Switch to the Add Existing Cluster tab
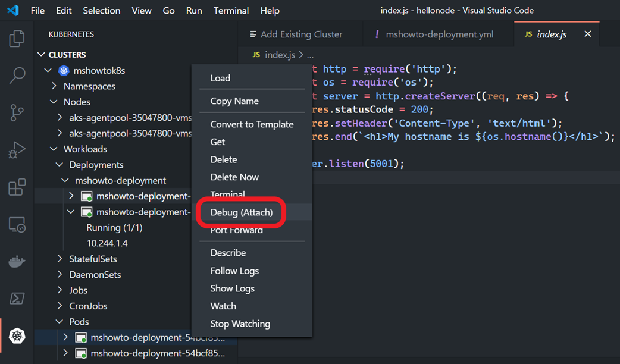Image resolution: width=620 pixels, height=364 pixels. click(300, 34)
